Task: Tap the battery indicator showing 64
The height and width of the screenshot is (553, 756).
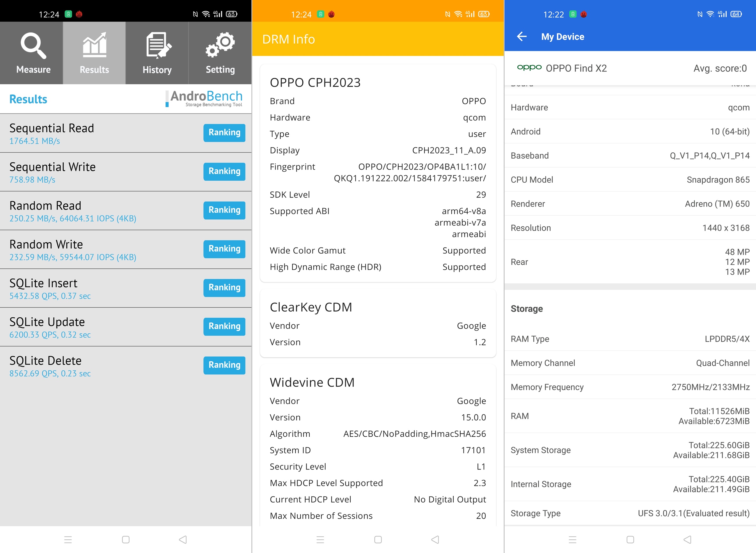Action: point(736,14)
